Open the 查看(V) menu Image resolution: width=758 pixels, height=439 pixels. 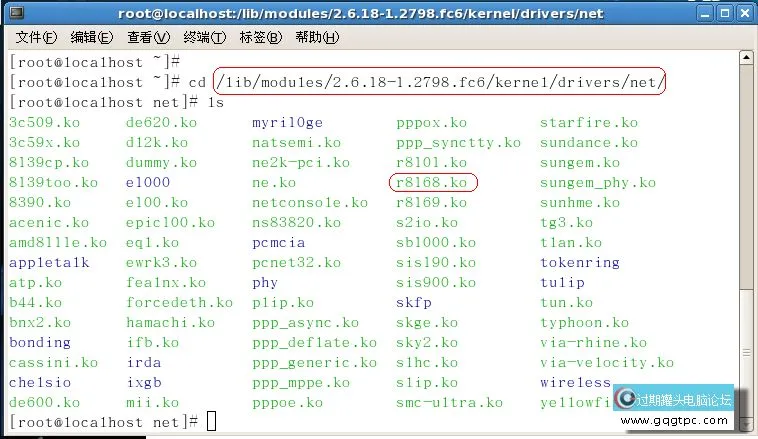click(148, 37)
